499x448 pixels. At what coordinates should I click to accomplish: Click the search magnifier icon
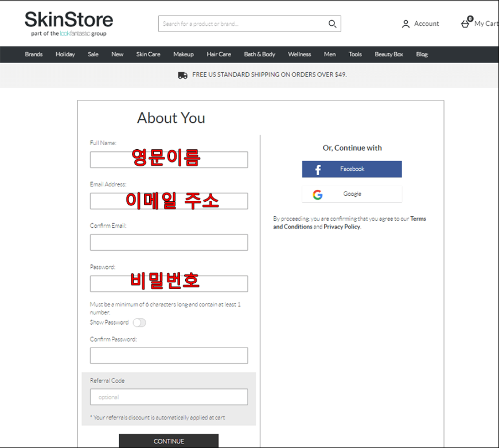(x=332, y=24)
